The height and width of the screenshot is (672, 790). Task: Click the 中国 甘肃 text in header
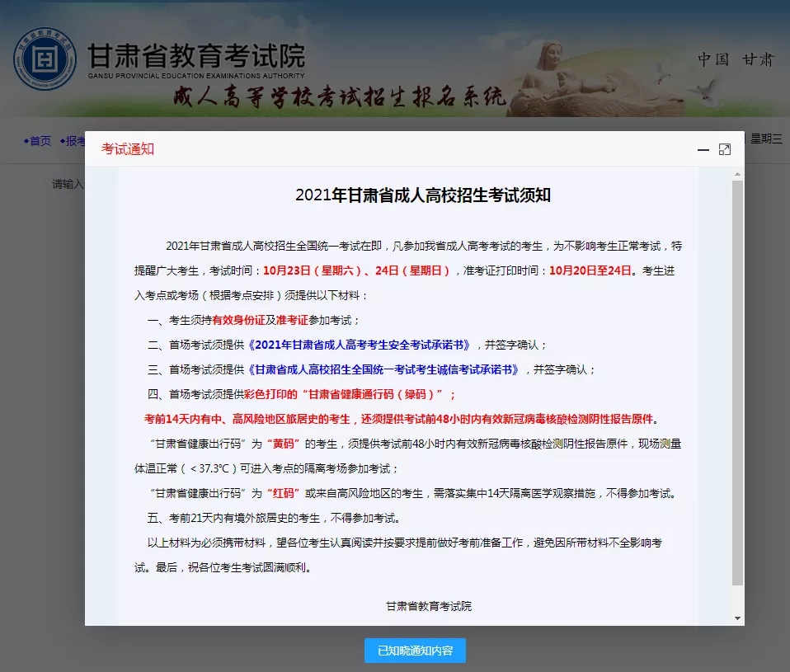(736, 59)
